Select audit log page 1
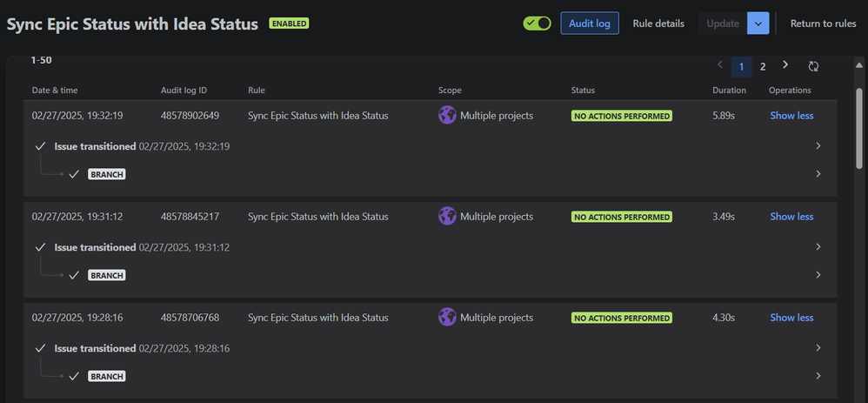 click(741, 66)
